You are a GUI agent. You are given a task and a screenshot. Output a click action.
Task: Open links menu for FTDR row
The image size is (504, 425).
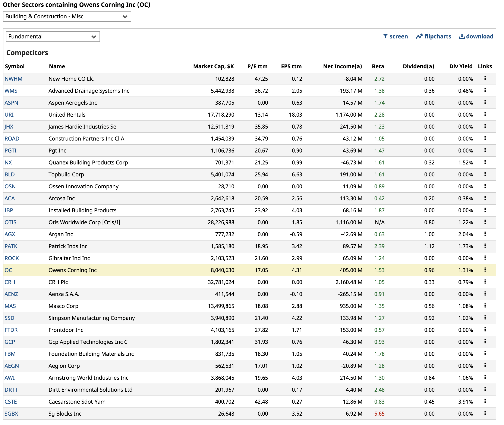coord(485,329)
